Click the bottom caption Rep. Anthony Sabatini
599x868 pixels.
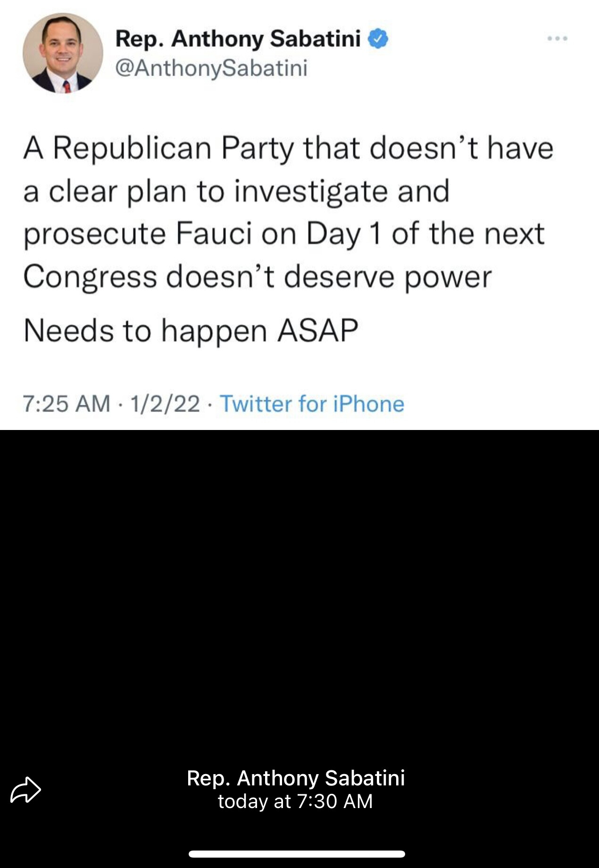(296, 778)
